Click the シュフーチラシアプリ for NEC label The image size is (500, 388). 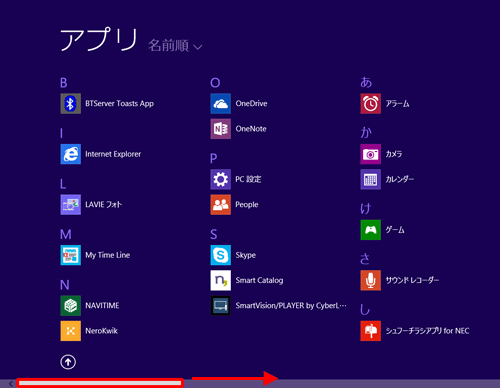427,331
